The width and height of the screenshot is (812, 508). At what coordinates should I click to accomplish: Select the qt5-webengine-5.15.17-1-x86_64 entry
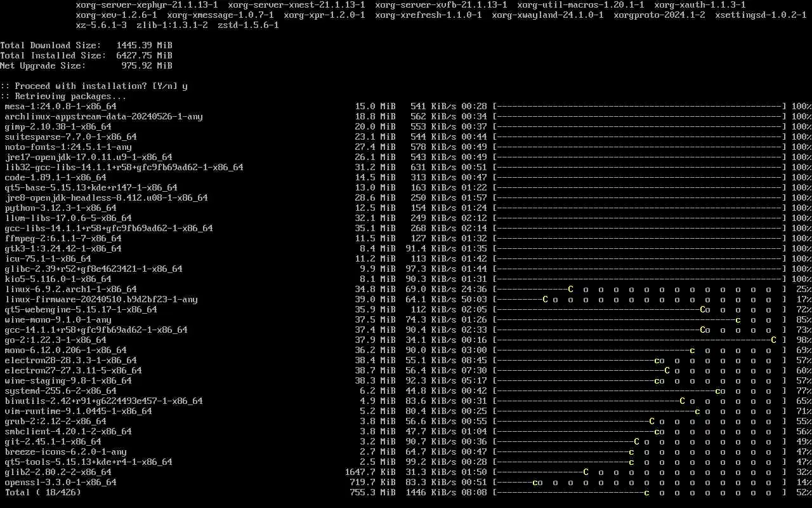point(81,310)
